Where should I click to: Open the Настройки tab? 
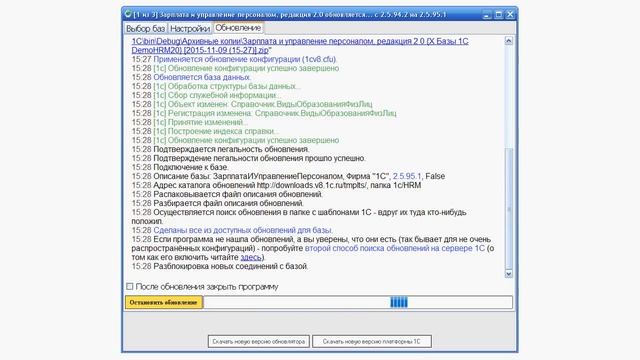click(x=190, y=29)
